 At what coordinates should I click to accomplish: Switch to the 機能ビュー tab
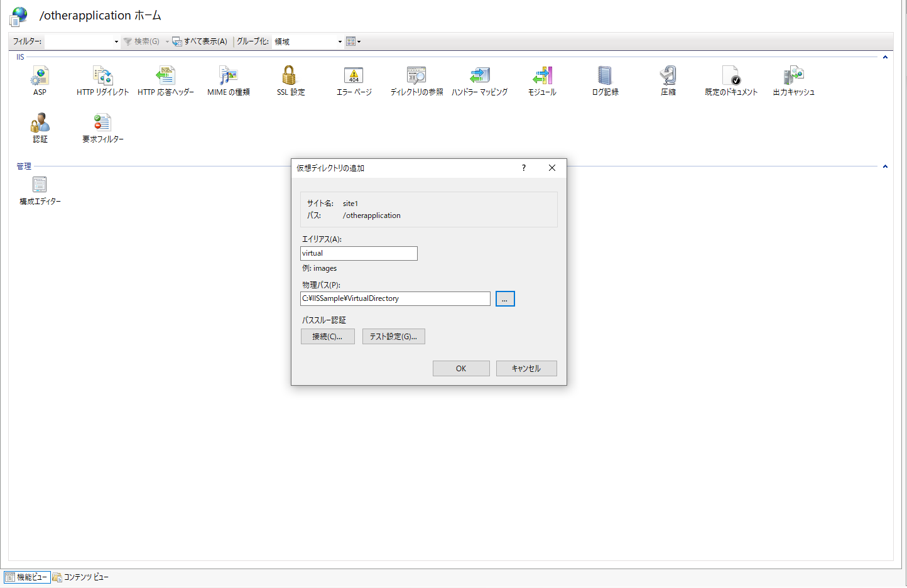pyautogui.click(x=27, y=577)
